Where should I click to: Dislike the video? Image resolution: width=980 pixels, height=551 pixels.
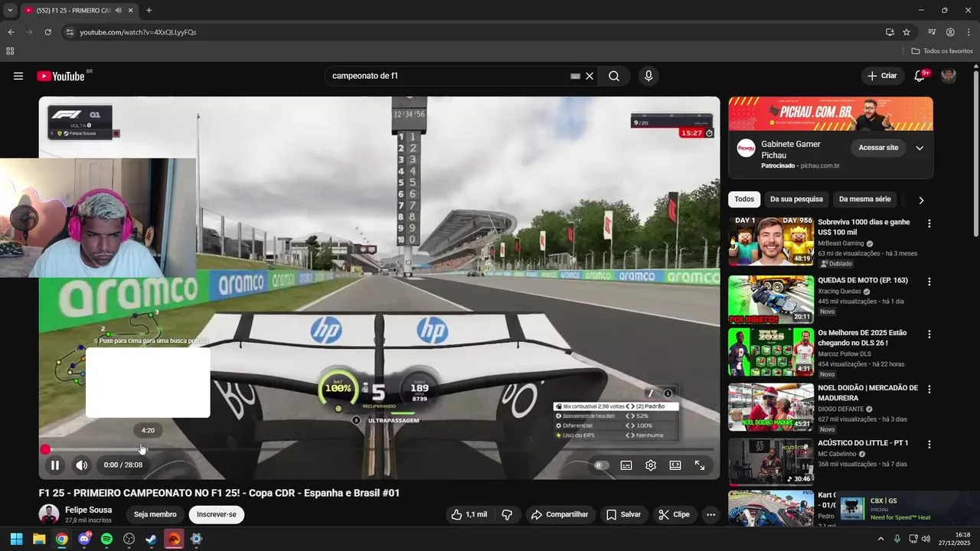pos(507,514)
